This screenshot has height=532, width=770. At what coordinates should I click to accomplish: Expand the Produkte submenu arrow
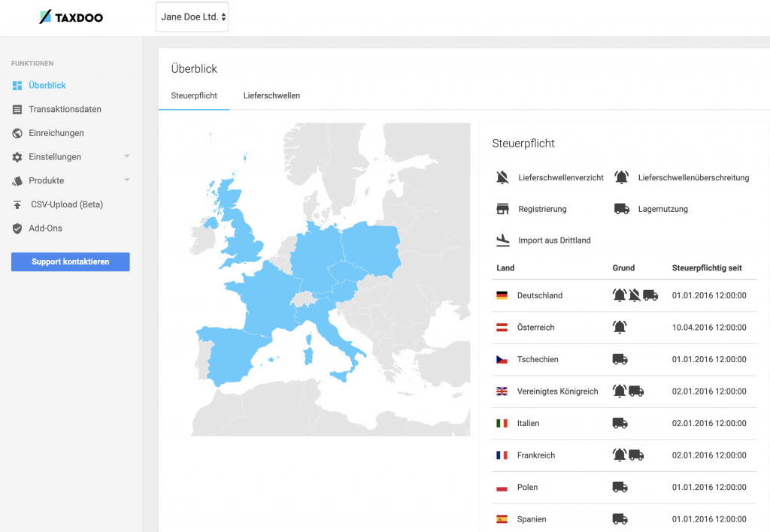pos(127,180)
